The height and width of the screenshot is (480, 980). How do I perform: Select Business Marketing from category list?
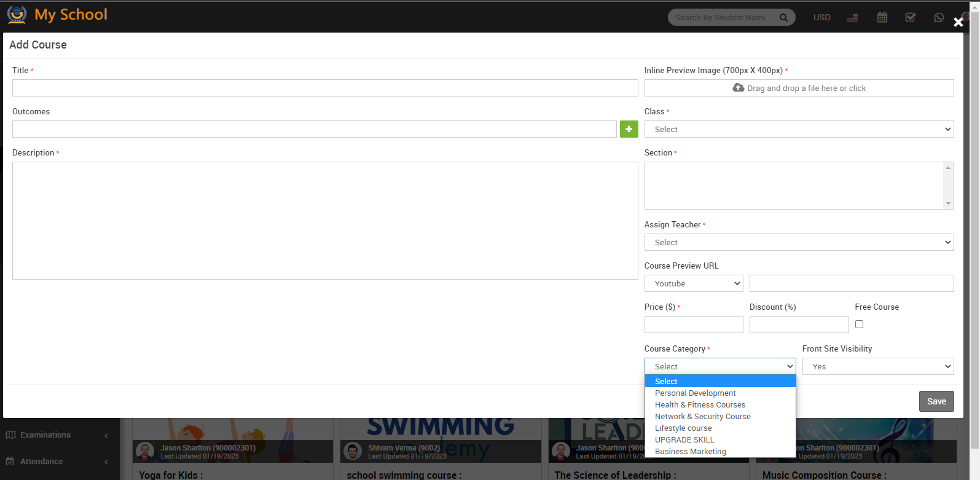690,452
